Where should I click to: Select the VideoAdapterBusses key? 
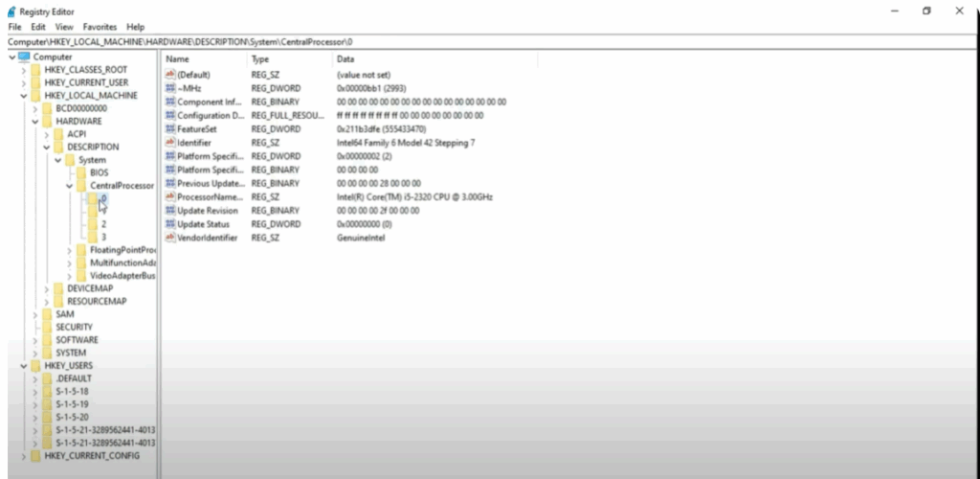[x=122, y=276]
